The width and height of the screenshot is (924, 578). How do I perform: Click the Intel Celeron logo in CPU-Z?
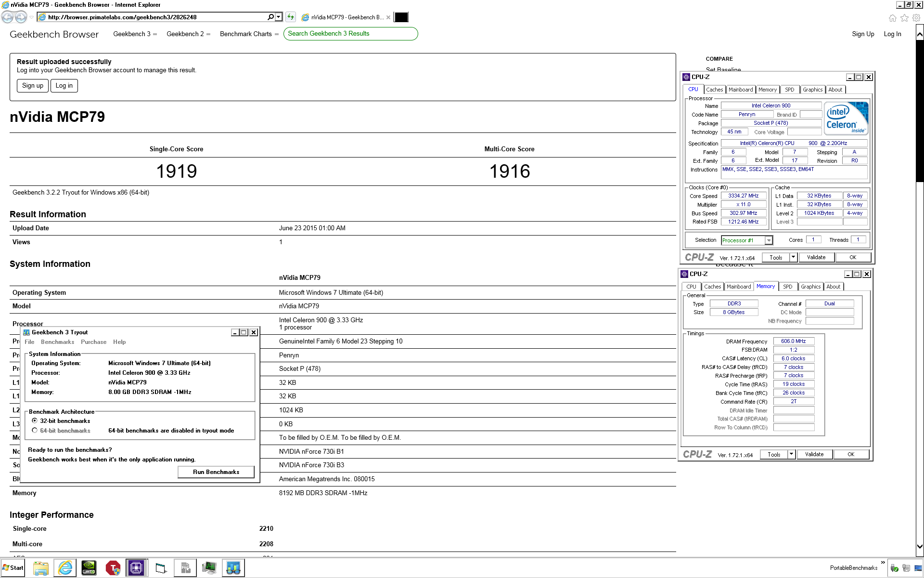click(x=847, y=118)
